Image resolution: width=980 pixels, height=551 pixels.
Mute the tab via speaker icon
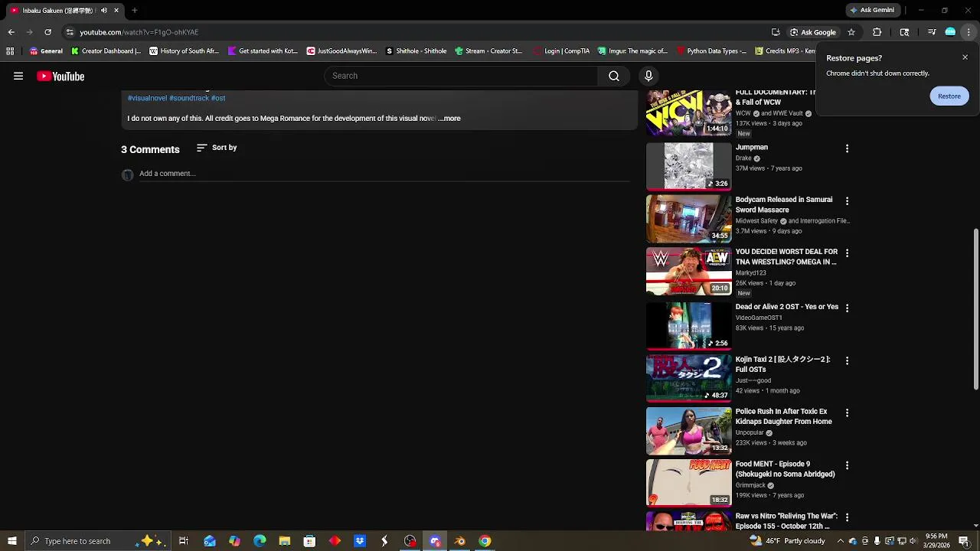104,11
